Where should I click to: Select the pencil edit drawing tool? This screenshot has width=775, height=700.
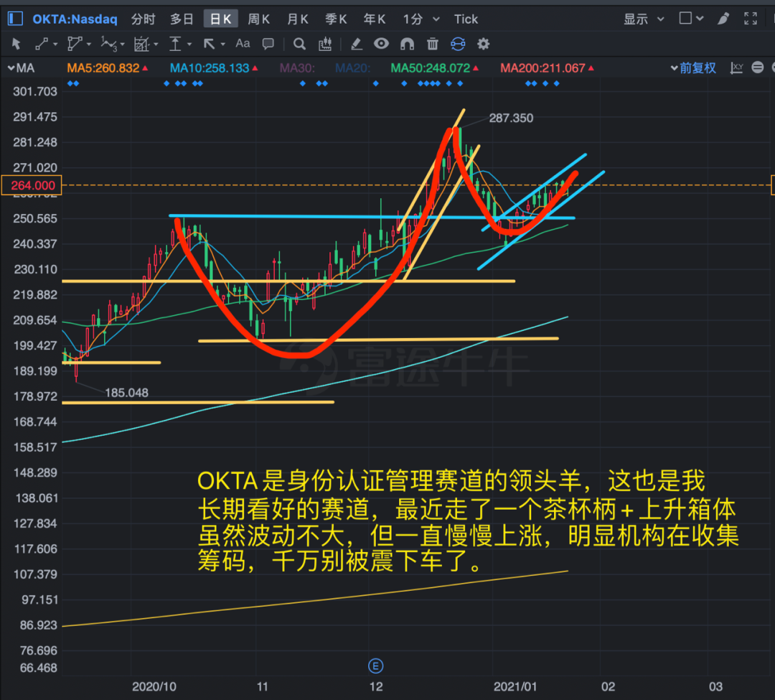pos(357,44)
